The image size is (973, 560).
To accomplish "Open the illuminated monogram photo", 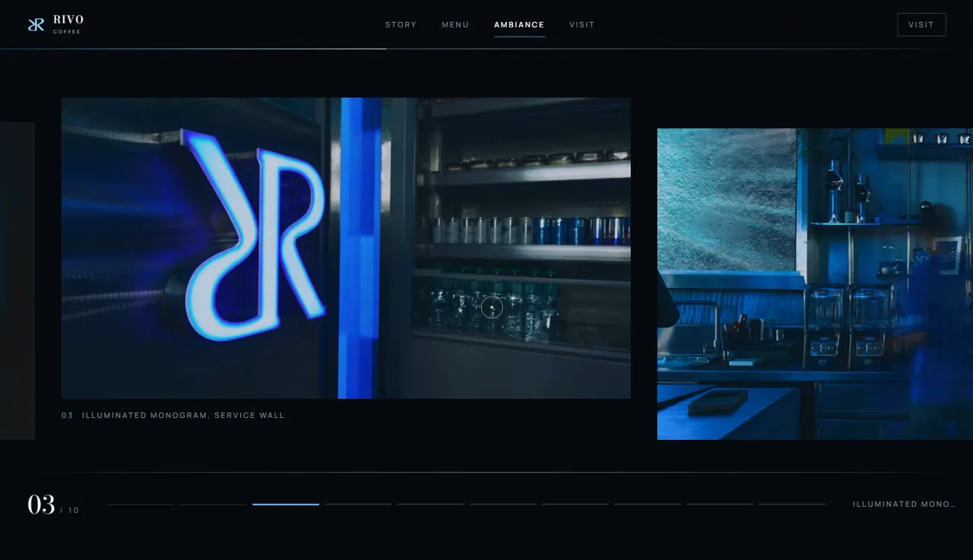I will click(346, 248).
